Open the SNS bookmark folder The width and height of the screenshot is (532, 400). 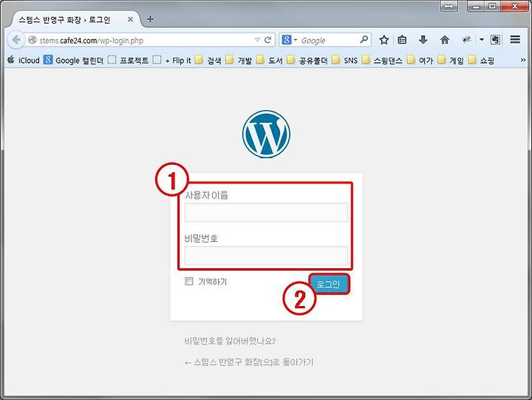pyautogui.click(x=345, y=61)
